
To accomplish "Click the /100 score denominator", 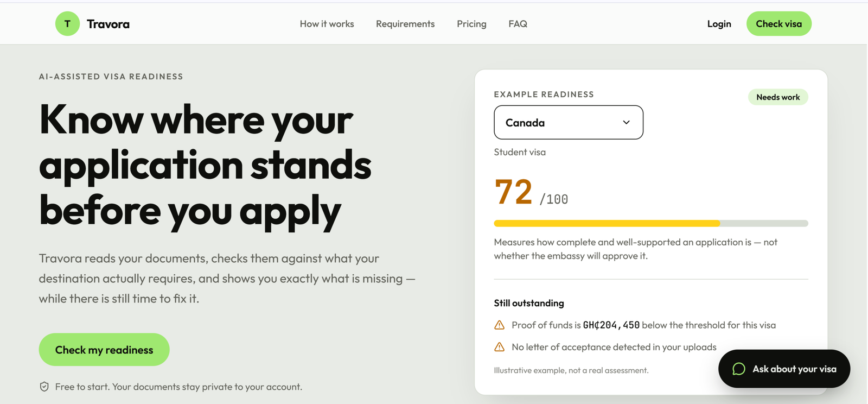I will pos(554,199).
